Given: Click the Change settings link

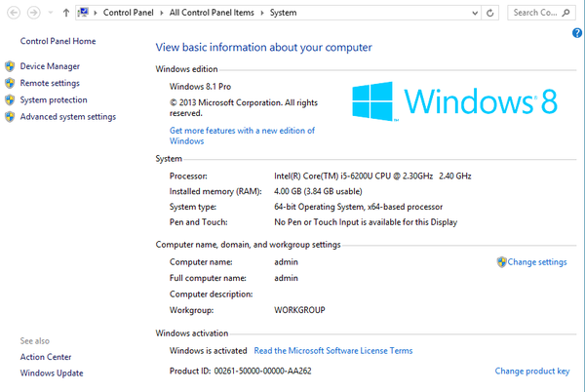Looking at the screenshot, I should [x=537, y=262].
